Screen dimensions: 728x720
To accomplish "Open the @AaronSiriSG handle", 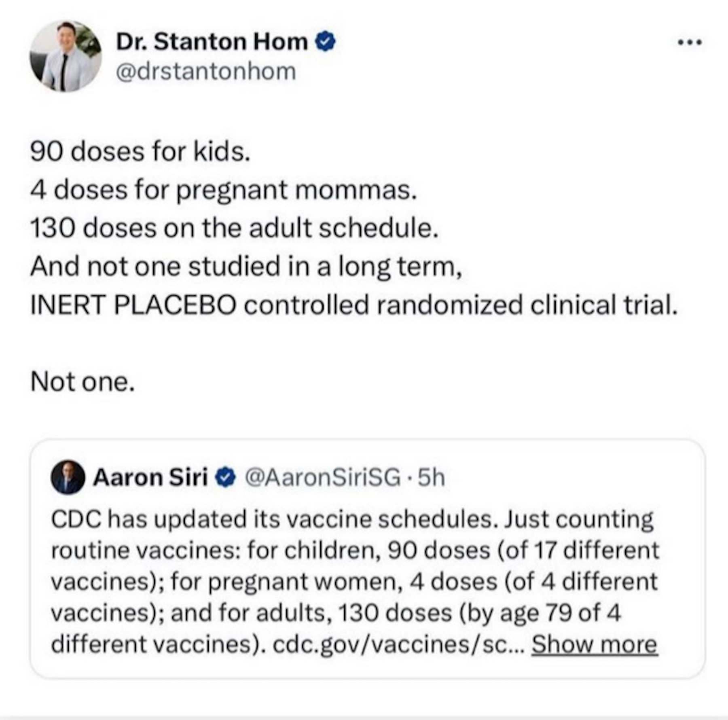I will click(323, 477).
